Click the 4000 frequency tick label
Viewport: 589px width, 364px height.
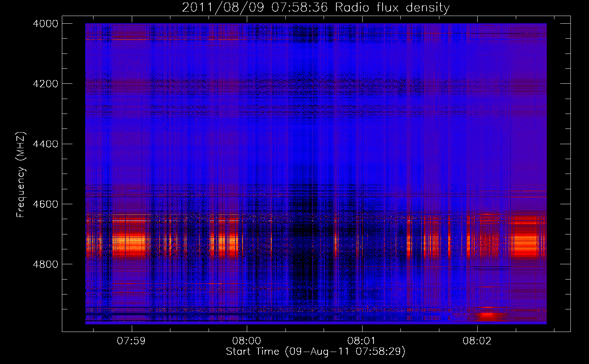tap(46, 24)
